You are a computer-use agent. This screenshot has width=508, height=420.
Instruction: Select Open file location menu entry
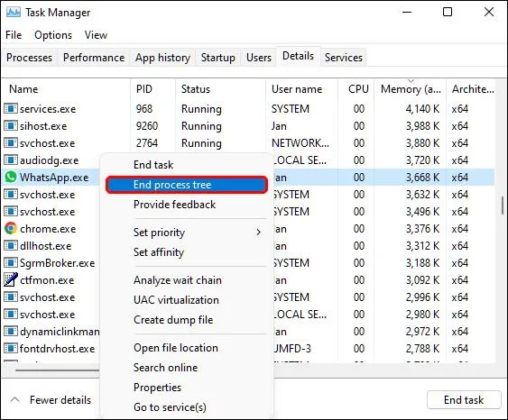[176, 348]
